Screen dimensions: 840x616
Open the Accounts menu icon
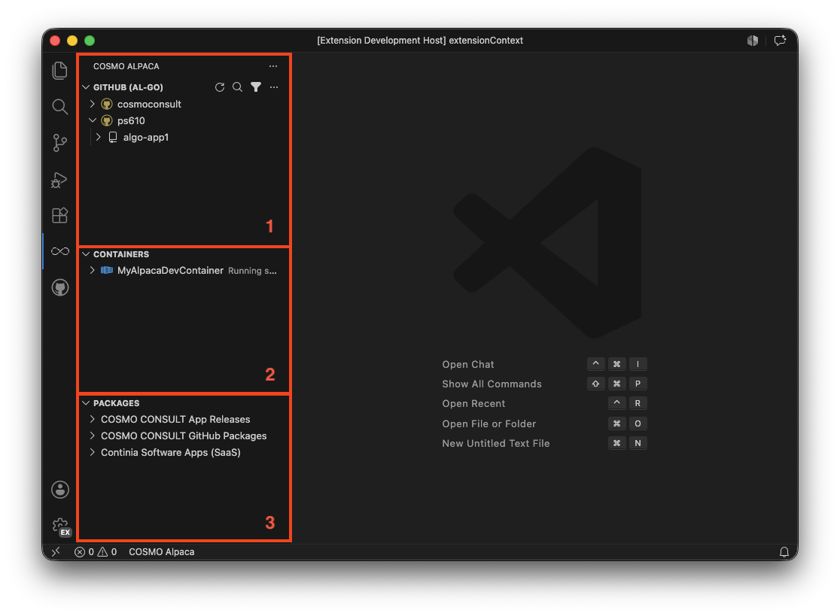(x=59, y=489)
